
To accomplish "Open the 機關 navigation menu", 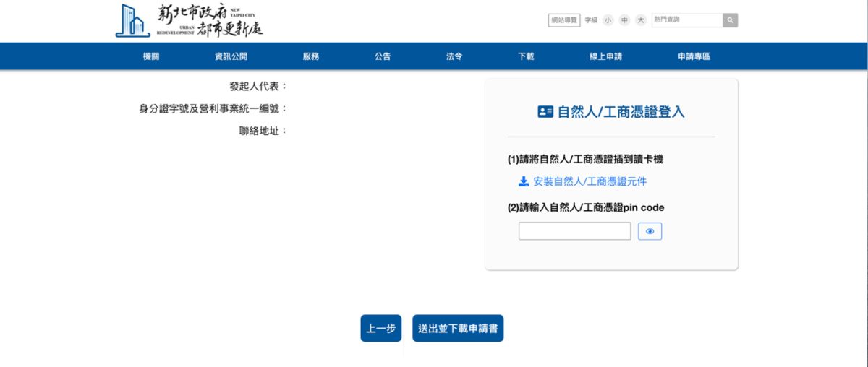I will pyautogui.click(x=151, y=56).
